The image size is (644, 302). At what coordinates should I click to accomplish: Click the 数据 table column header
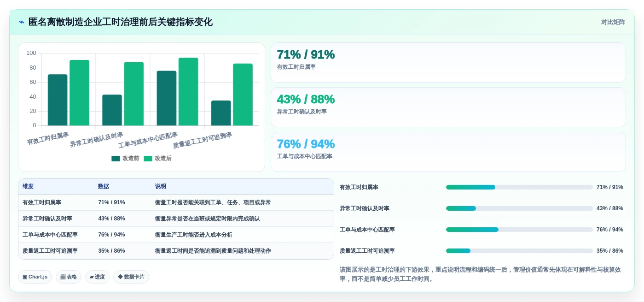click(104, 186)
